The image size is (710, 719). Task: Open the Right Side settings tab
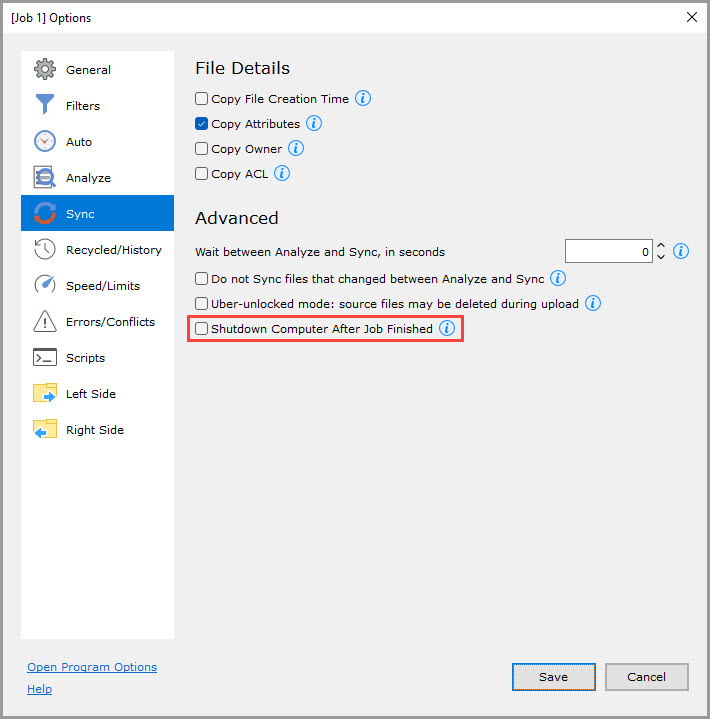(94, 430)
